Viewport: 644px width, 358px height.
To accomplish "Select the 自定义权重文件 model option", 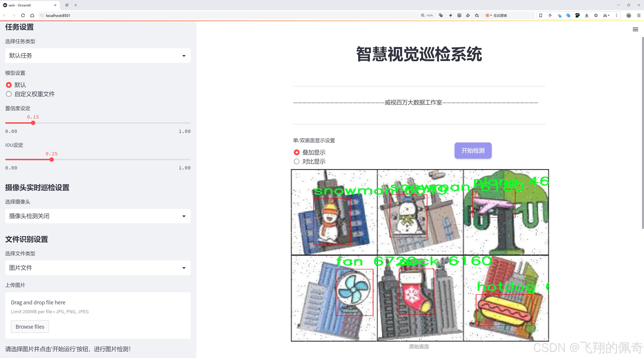I will (9, 94).
